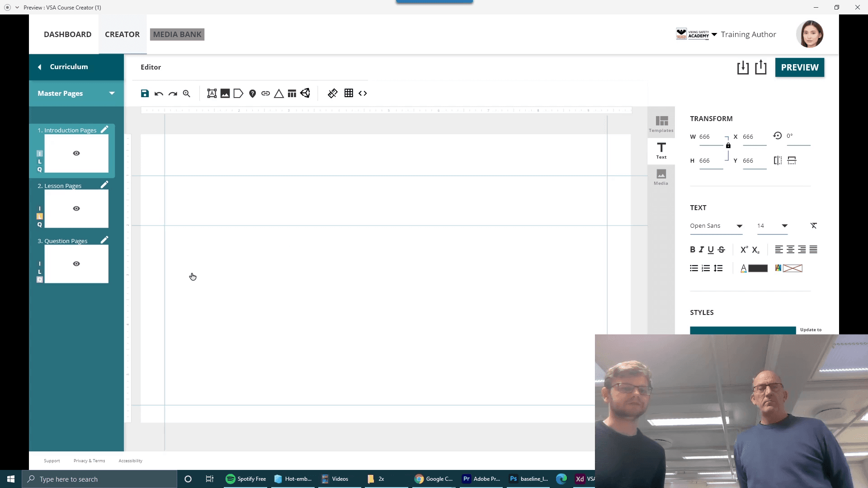Toggle the aspect ratio lock
868x488 pixels.
pos(728,145)
